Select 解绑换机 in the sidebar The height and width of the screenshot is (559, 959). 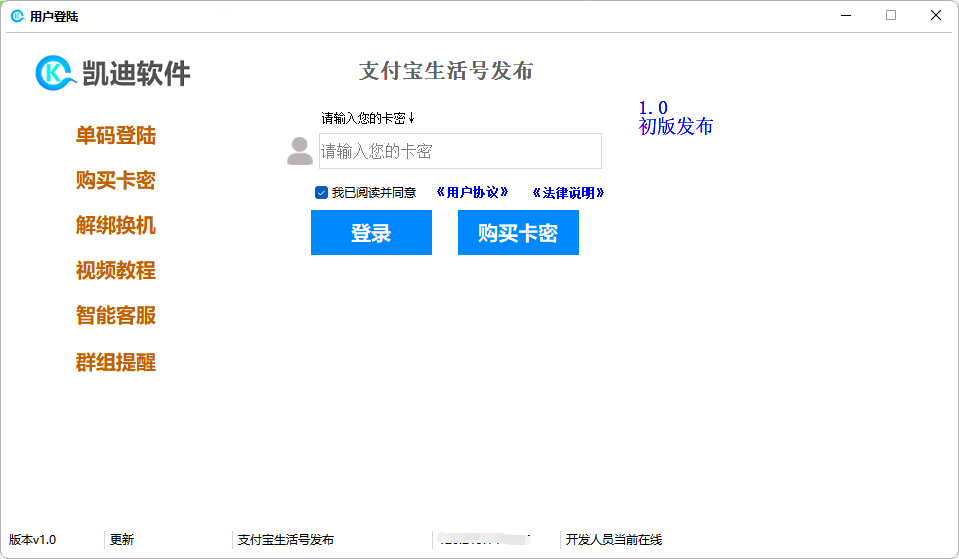116,225
